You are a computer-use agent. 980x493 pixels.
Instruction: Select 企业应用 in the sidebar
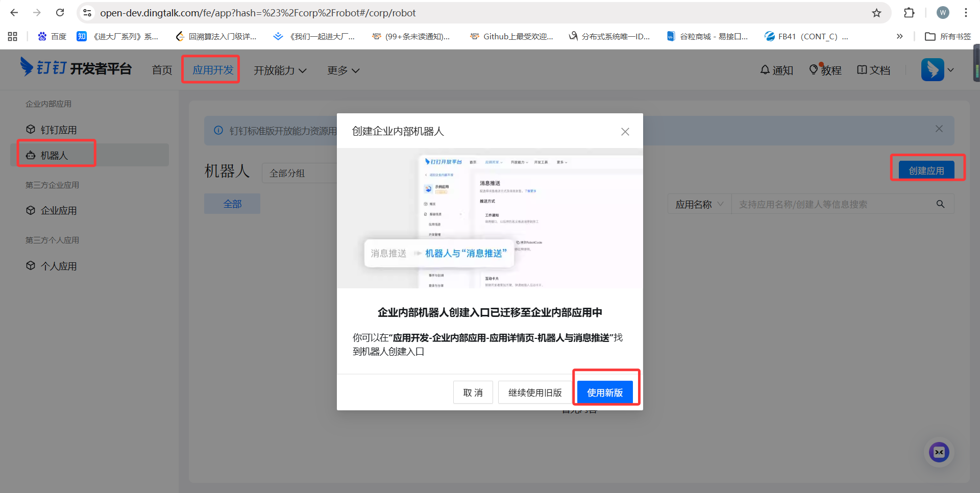(x=89, y=210)
